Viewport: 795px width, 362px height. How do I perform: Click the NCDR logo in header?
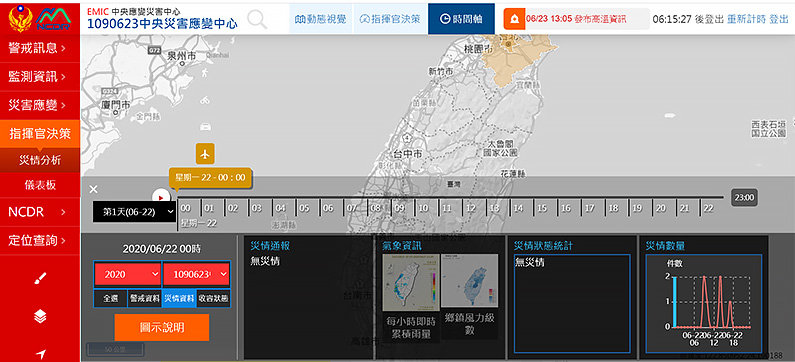[55, 18]
